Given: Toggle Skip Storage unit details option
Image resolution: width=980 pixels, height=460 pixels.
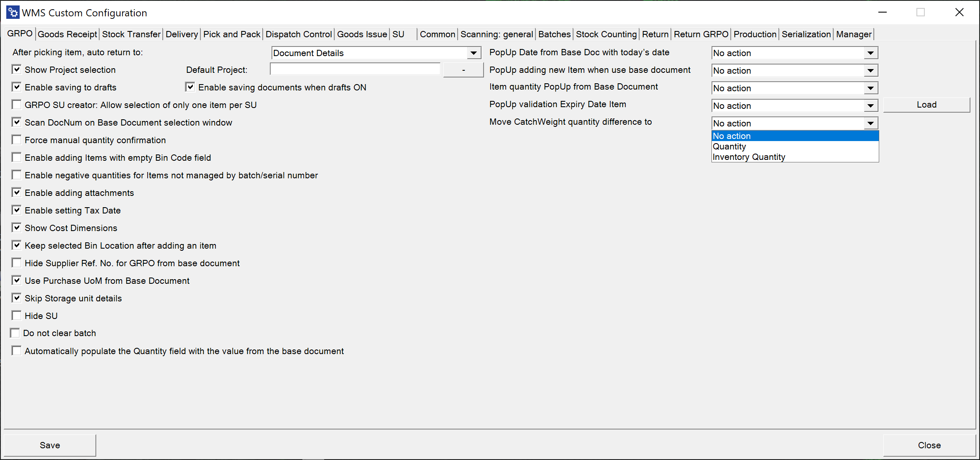Looking at the screenshot, I should point(16,298).
